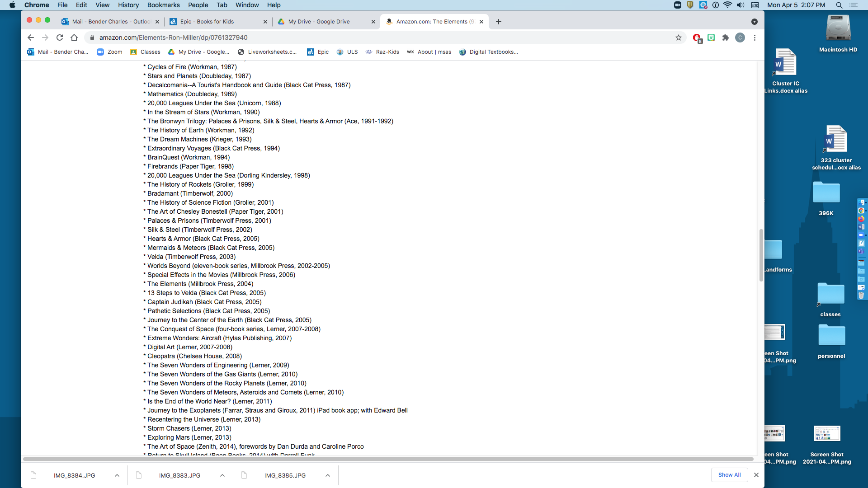Expand options for the IMG_8383.JPG download

tap(222, 475)
